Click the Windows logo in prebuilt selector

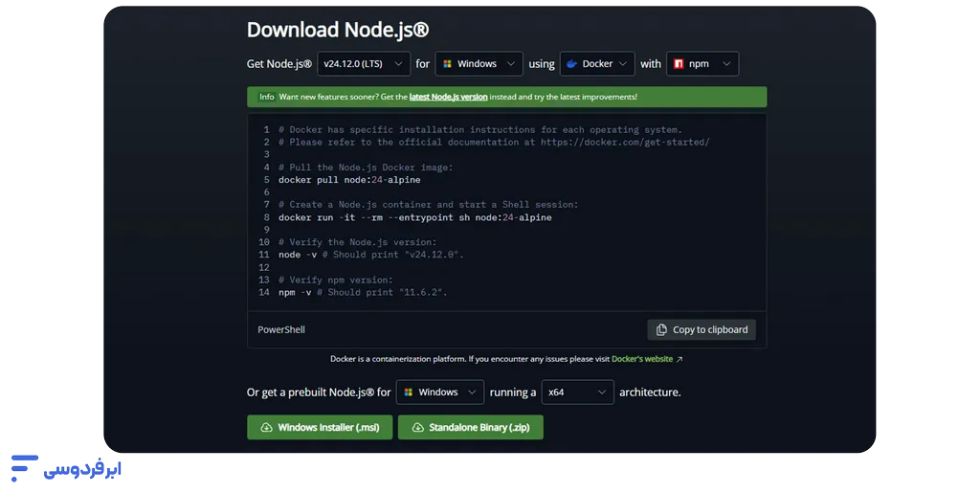[408, 392]
